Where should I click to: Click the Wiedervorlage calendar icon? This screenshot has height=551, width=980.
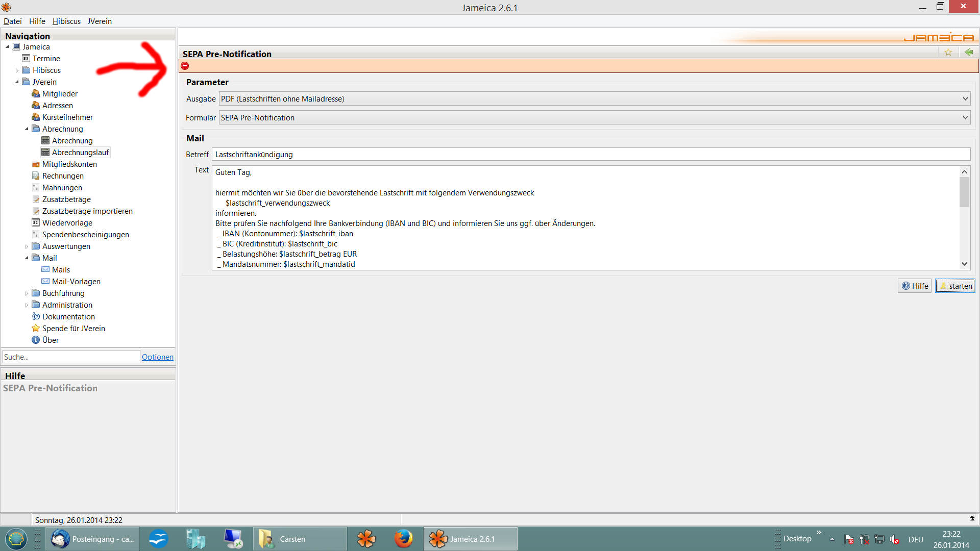tap(36, 223)
